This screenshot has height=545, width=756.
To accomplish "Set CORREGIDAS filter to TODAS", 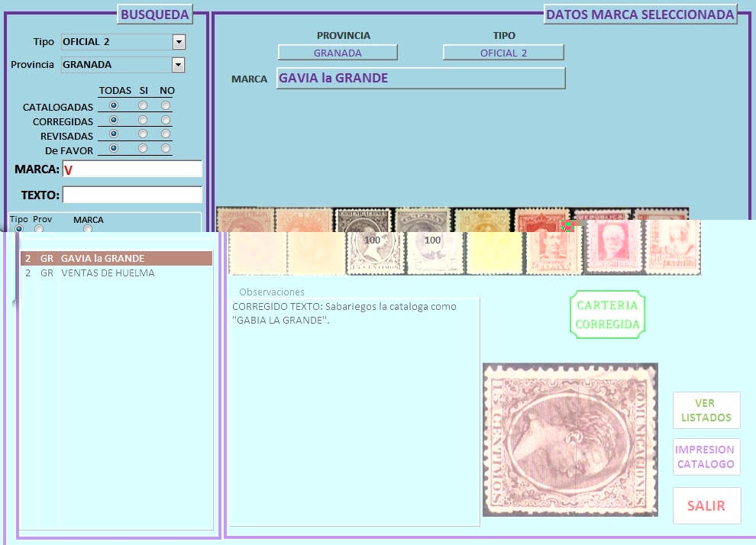I will point(114,120).
